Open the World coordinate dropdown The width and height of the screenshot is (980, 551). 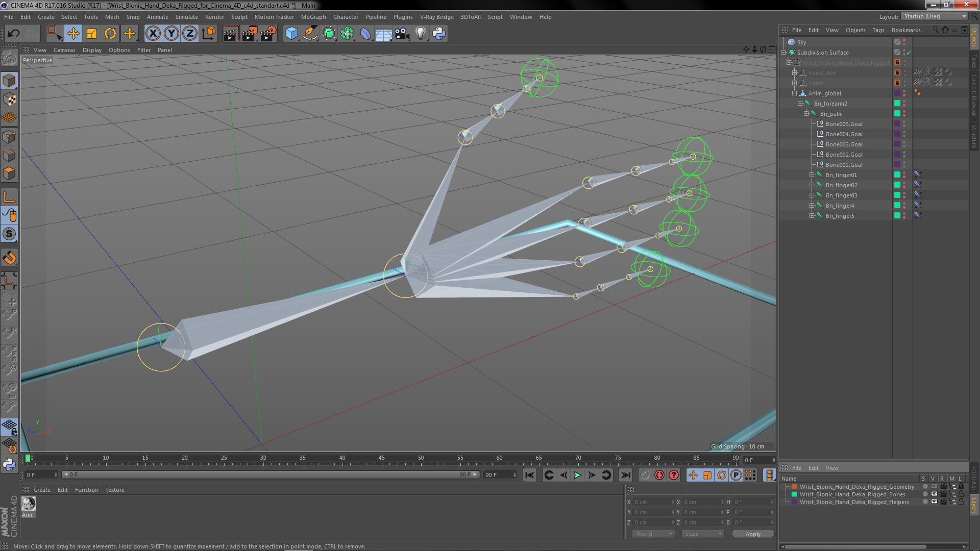point(653,534)
